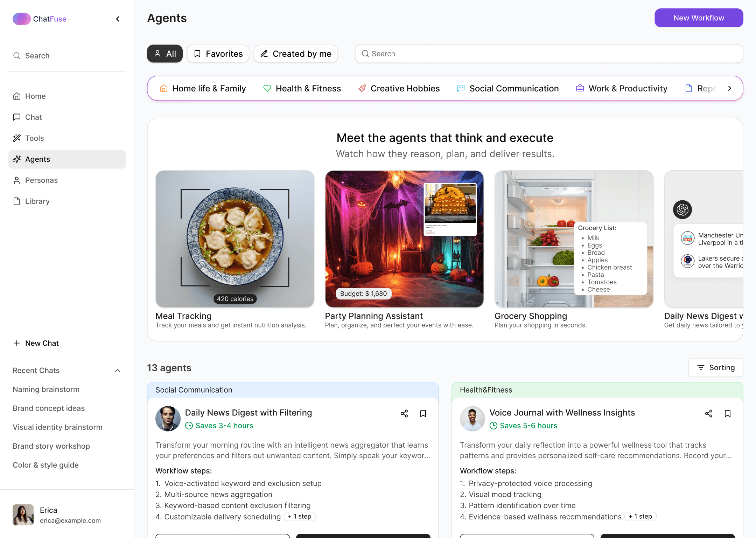Open Library from the sidebar
Image resolution: width=756 pixels, height=538 pixels.
[x=37, y=201]
